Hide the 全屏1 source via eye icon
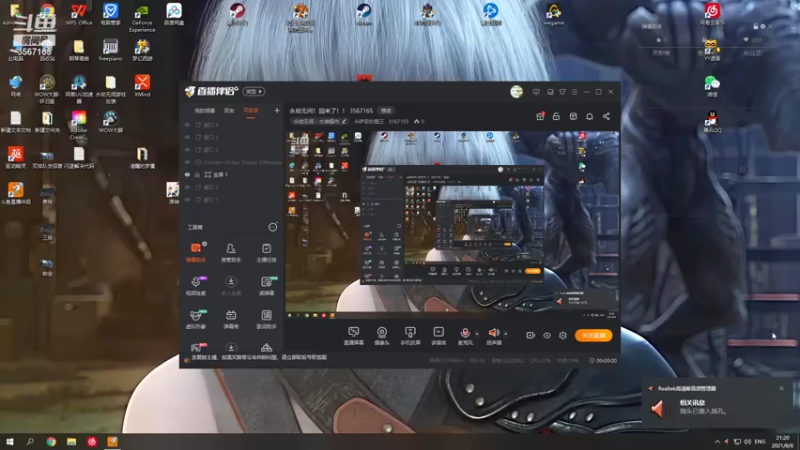The width and height of the screenshot is (800, 450). tap(187, 174)
